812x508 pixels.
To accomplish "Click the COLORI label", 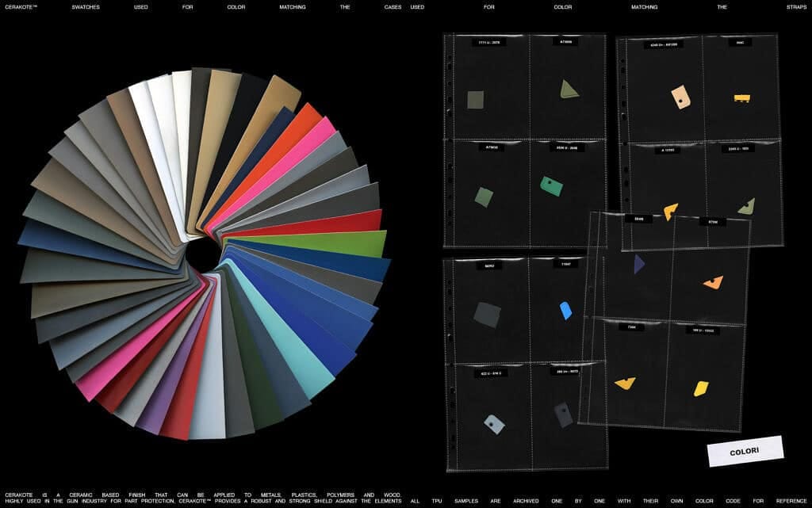I will point(745,451).
